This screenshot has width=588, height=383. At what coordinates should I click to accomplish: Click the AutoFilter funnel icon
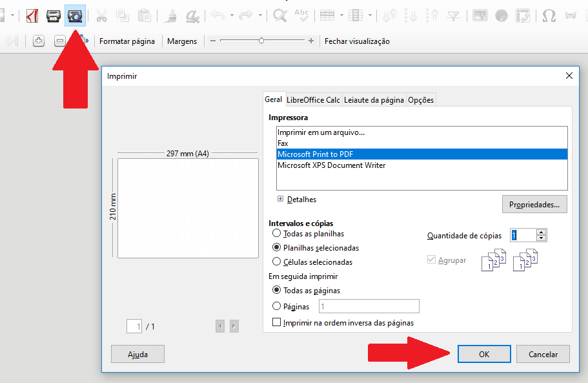(454, 16)
